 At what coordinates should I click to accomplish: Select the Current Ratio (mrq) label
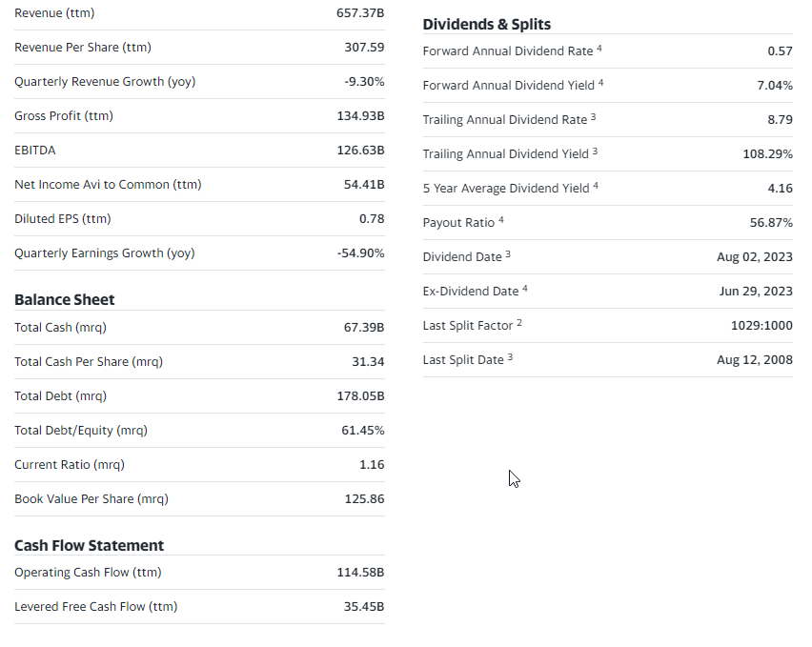coord(69,465)
